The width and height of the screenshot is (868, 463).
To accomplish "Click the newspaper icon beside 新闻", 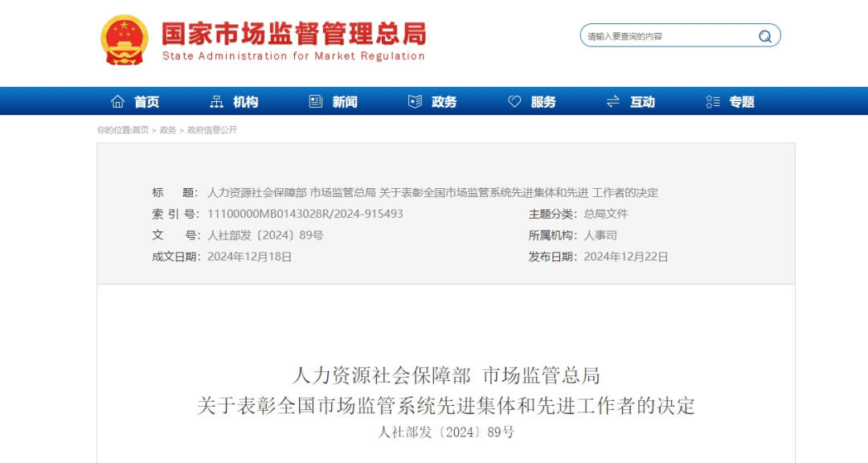I will tap(316, 101).
